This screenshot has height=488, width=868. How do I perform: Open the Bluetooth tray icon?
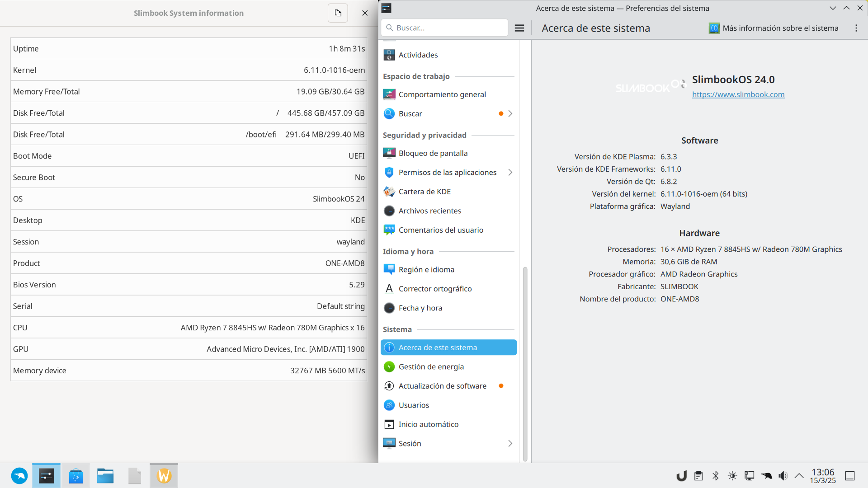point(716,476)
